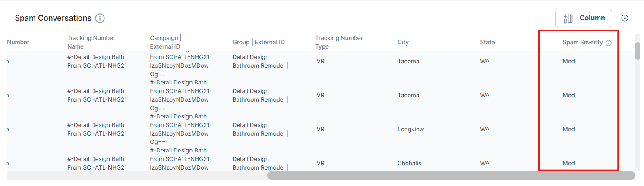The width and height of the screenshot is (644, 186).
Task: Click the Med severity in the Longview row
Action: 568,129
